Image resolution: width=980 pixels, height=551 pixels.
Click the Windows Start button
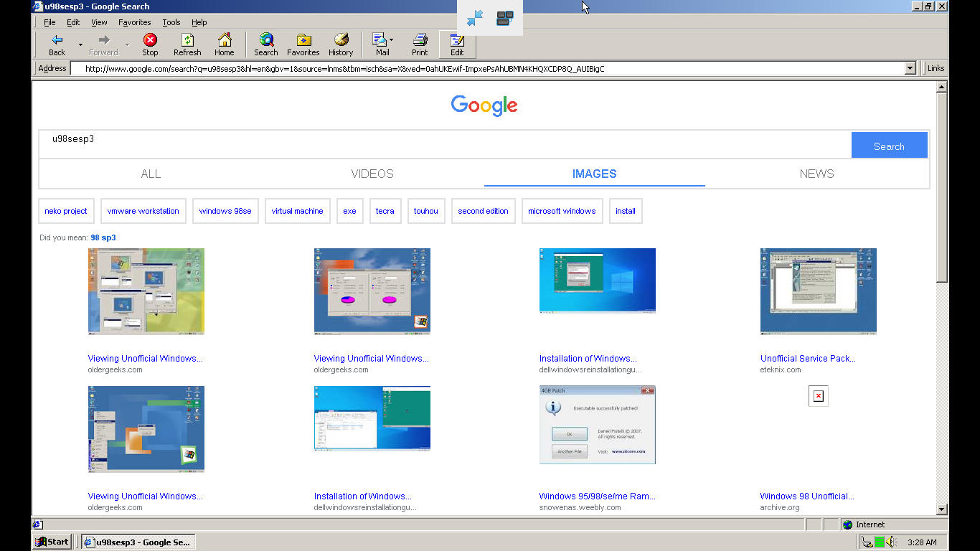[x=53, y=542]
